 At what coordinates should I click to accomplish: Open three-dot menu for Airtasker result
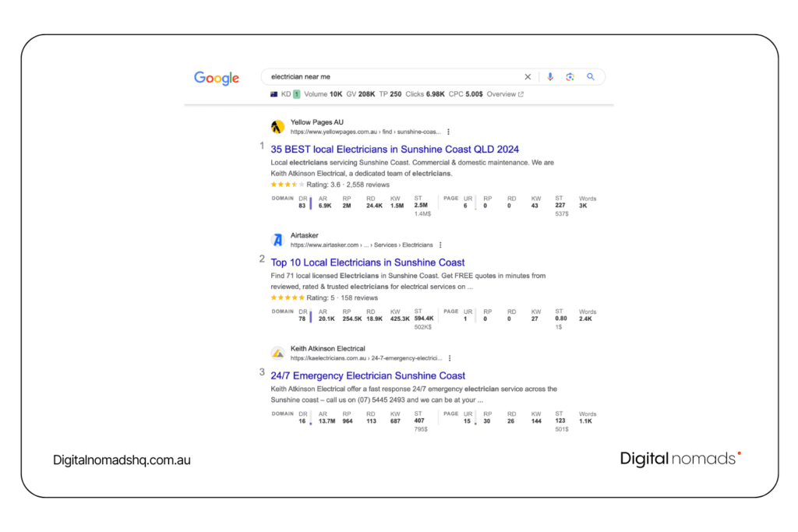coord(440,245)
